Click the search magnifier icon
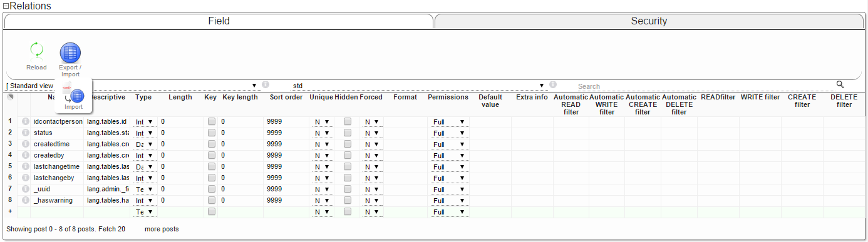This screenshot has width=868, height=242. click(840, 84)
